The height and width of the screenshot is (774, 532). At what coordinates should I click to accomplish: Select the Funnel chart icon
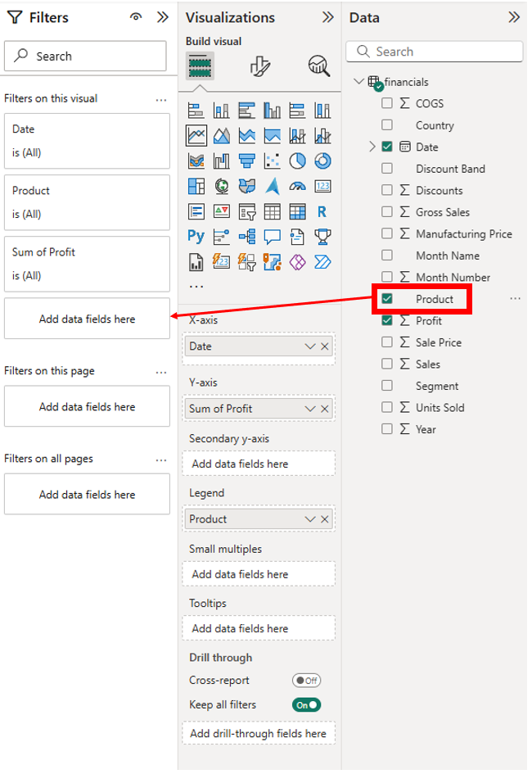point(247,161)
